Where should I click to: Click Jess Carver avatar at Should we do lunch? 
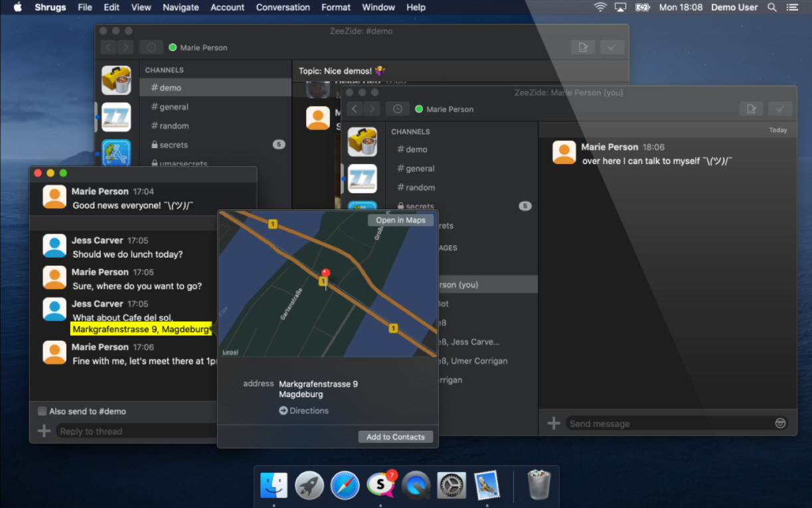pyautogui.click(x=54, y=246)
